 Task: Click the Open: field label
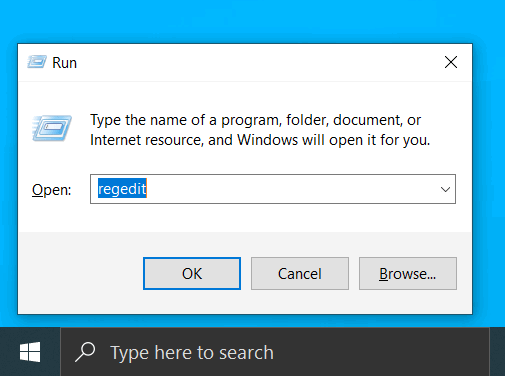click(52, 190)
